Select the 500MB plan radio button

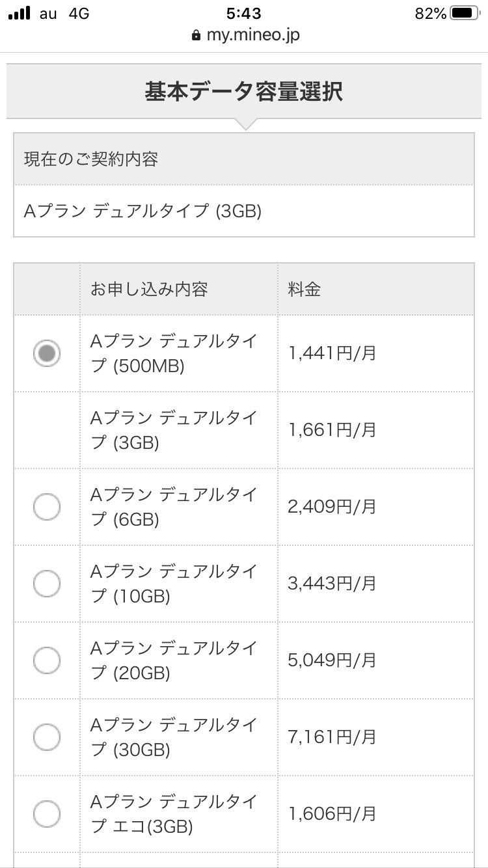click(47, 353)
